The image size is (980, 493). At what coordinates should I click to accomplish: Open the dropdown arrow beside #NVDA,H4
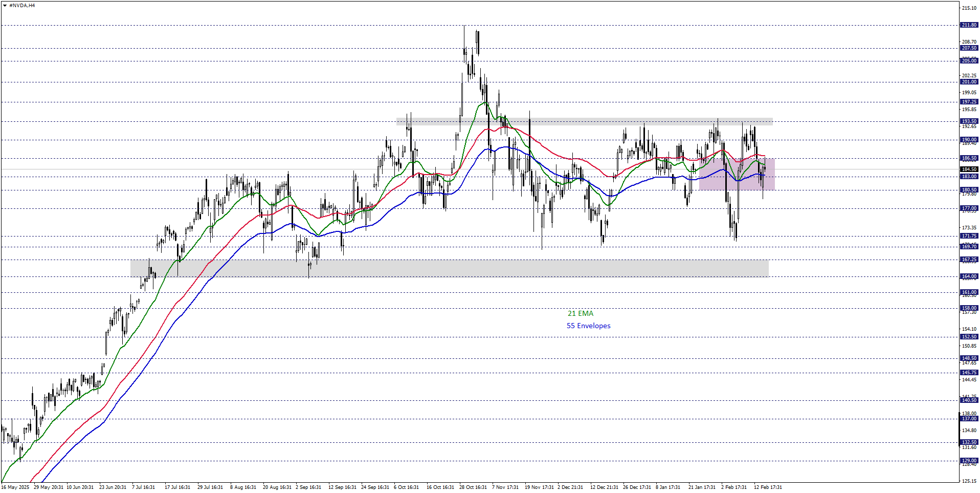point(5,6)
